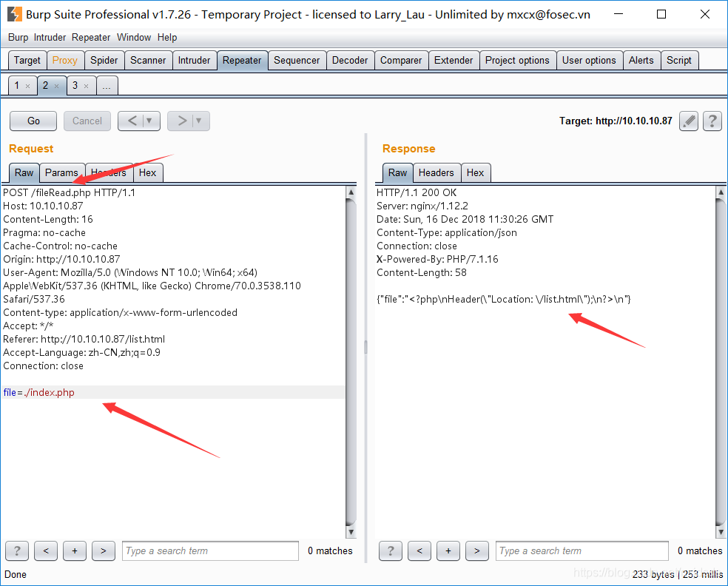Switch to the Intruder tool tab

point(194,61)
